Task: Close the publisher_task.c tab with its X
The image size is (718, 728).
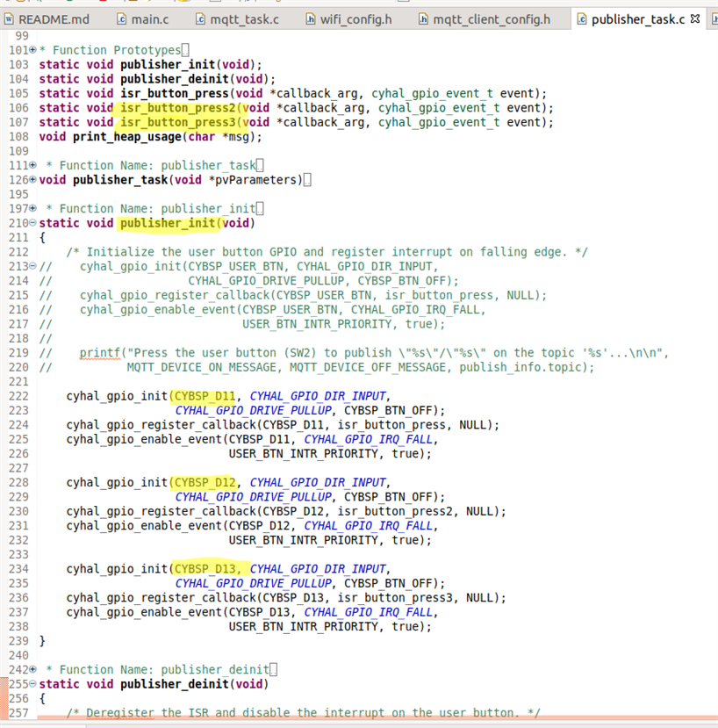Action: pos(695,19)
